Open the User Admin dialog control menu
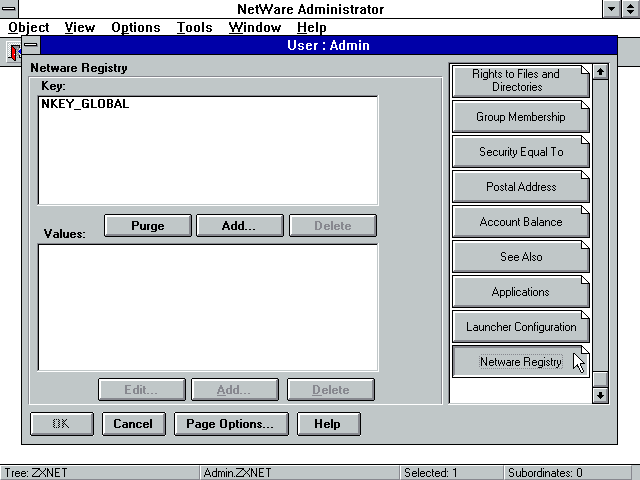This screenshot has height=480, width=640. (x=31, y=45)
